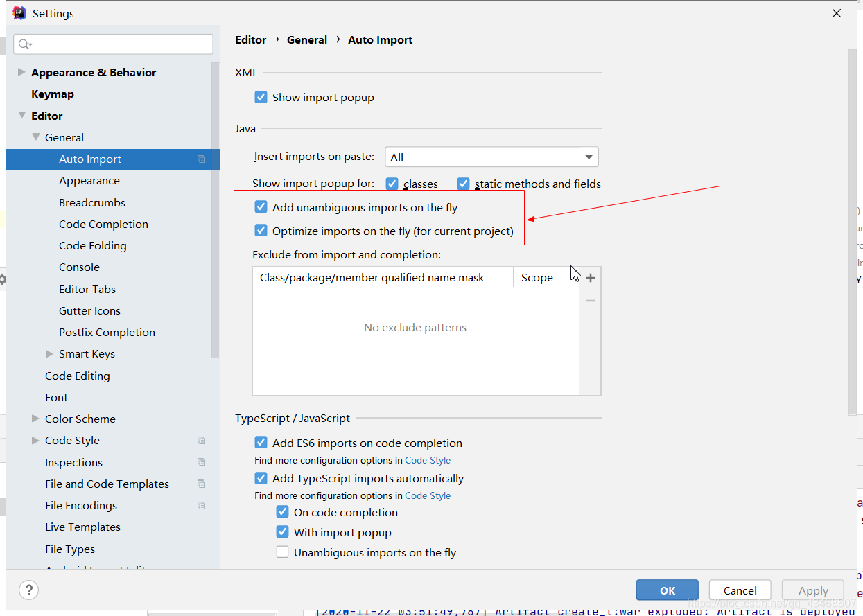Select Keymap in settings tree
The height and width of the screenshot is (616, 863).
(53, 94)
